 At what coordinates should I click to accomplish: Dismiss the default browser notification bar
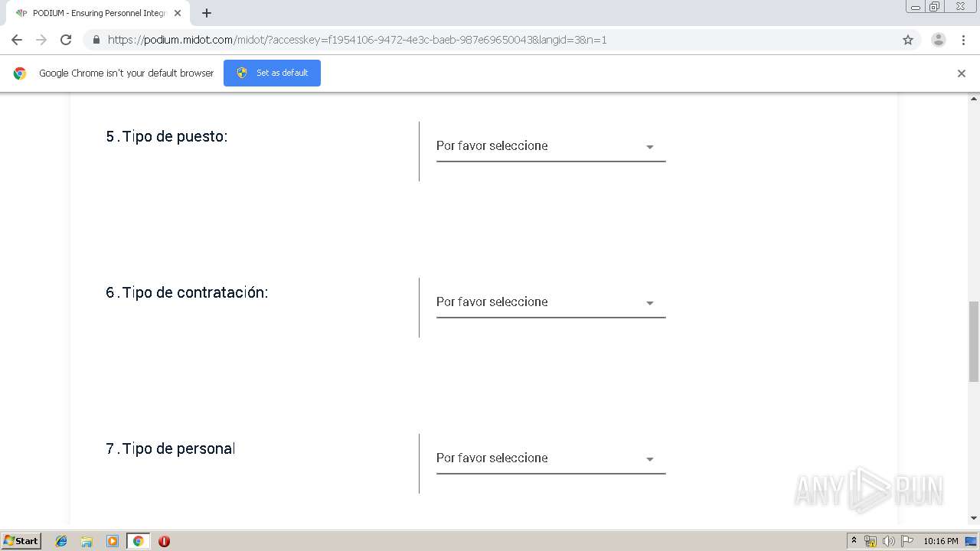point(962,73)
